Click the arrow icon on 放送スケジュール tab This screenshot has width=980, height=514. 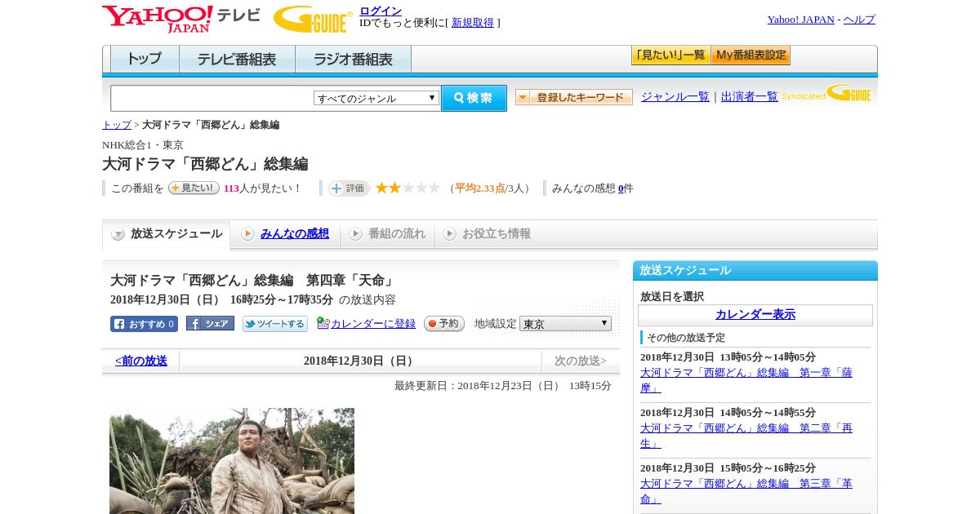coord(118,234)
